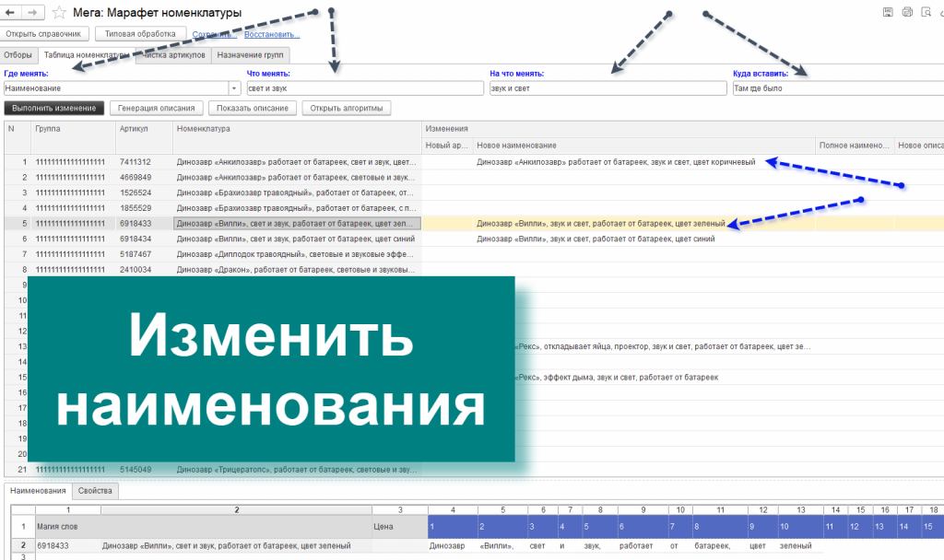Click Открыть алгоритмы button
The height and width of the screenshot is (560, 944).
[347, 109]
